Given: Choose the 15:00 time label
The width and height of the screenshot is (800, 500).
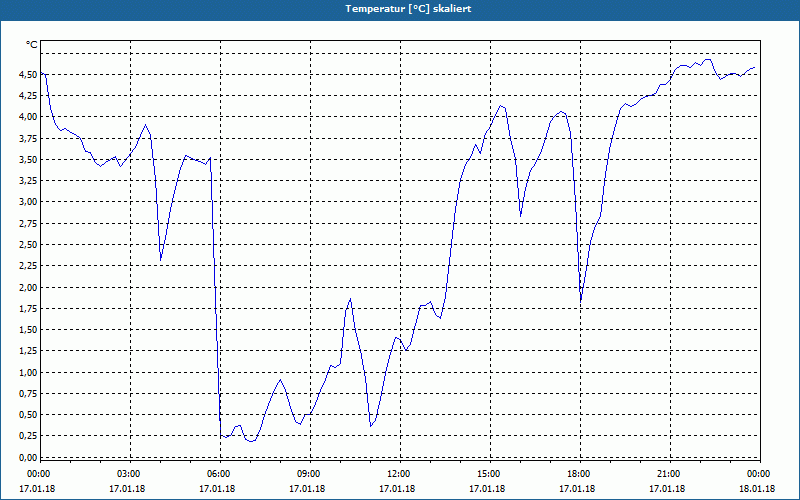Looking at the screenshot, I should 487,474.
